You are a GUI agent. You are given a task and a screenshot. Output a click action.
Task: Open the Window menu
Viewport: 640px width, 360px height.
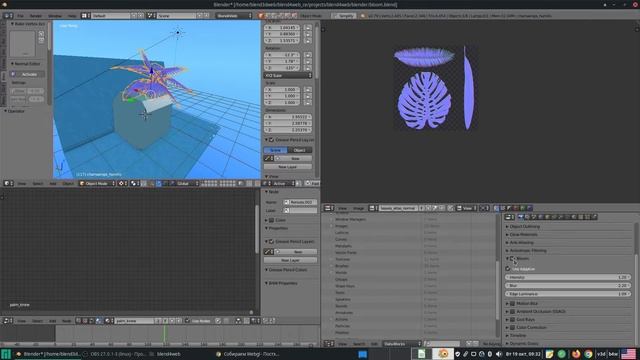coord(55,16)
